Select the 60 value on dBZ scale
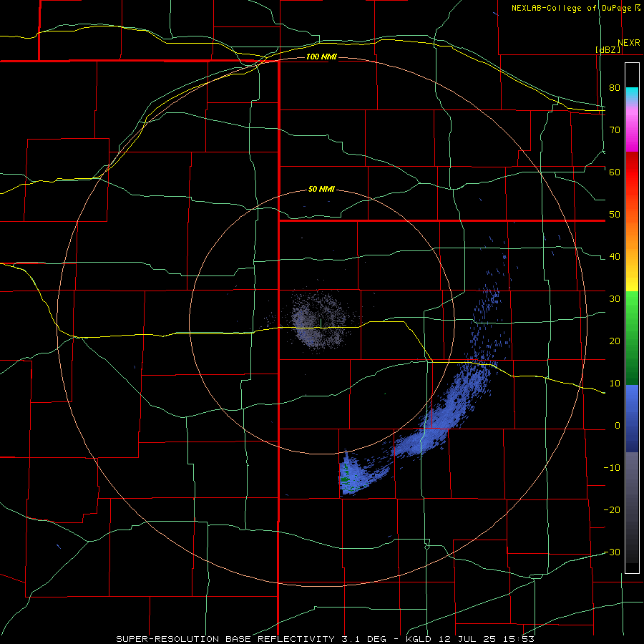The width and height of the screenshot is (644, 644). pyautogui.click(x=615, y=172)
